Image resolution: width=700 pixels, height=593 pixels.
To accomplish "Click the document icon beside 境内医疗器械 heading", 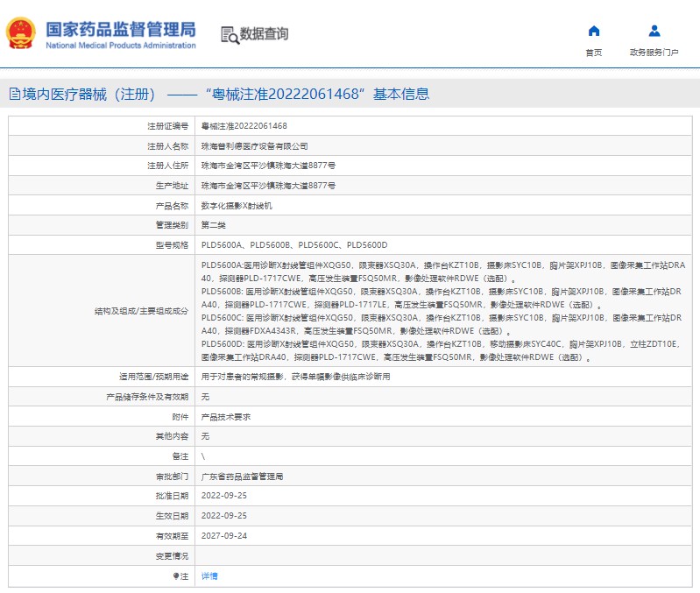I will [x=14, y=95].
